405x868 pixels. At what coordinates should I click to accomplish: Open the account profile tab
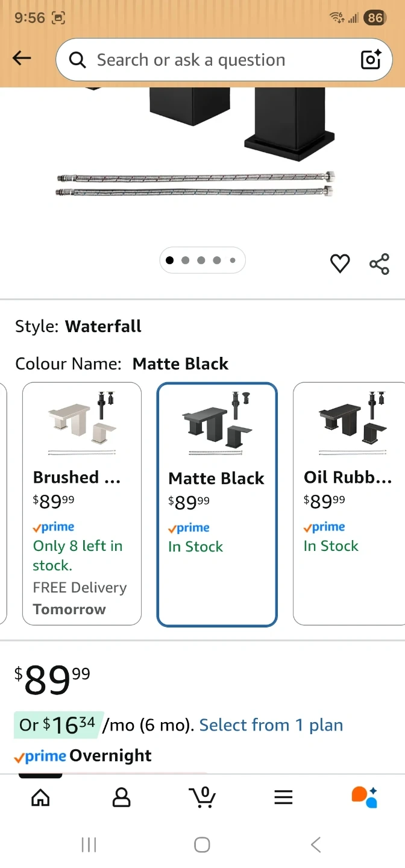pyautogui.click(x=121, y=797)
